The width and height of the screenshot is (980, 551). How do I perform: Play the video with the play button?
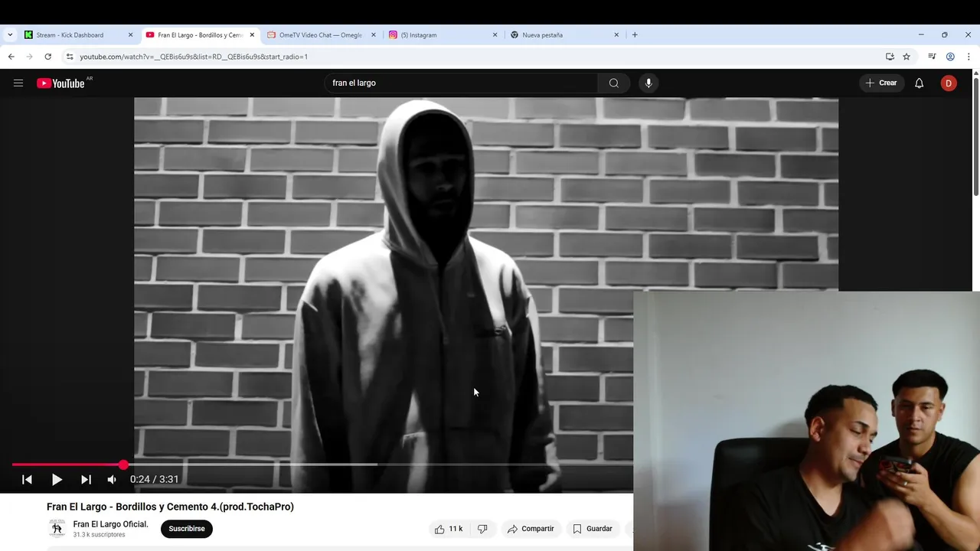(57, 479)
